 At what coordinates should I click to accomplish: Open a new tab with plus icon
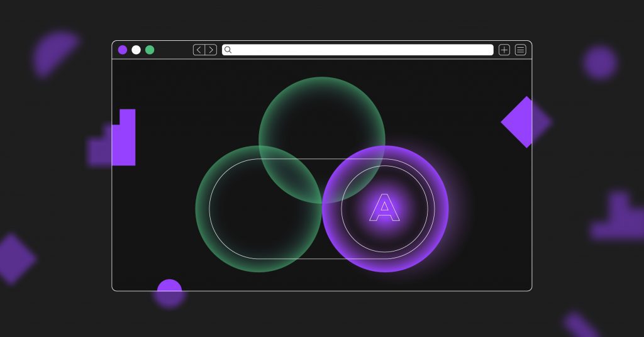point(504,50)
